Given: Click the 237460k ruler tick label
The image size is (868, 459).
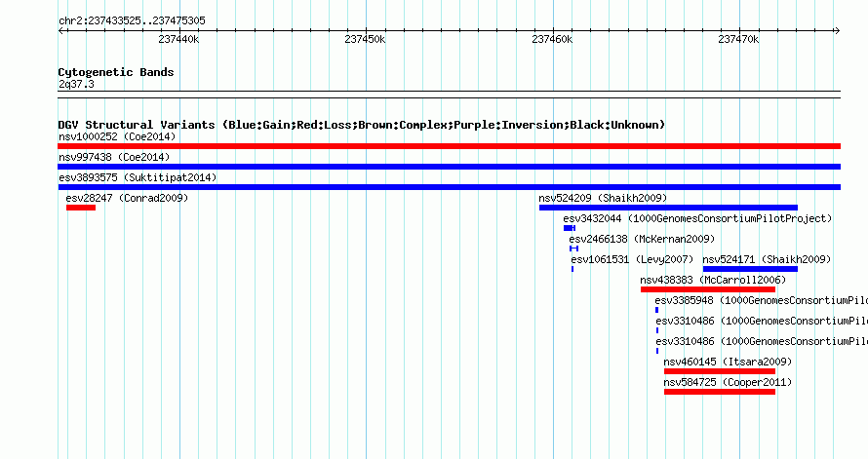Looking at the screenshot, I should (x=552, y=39).
